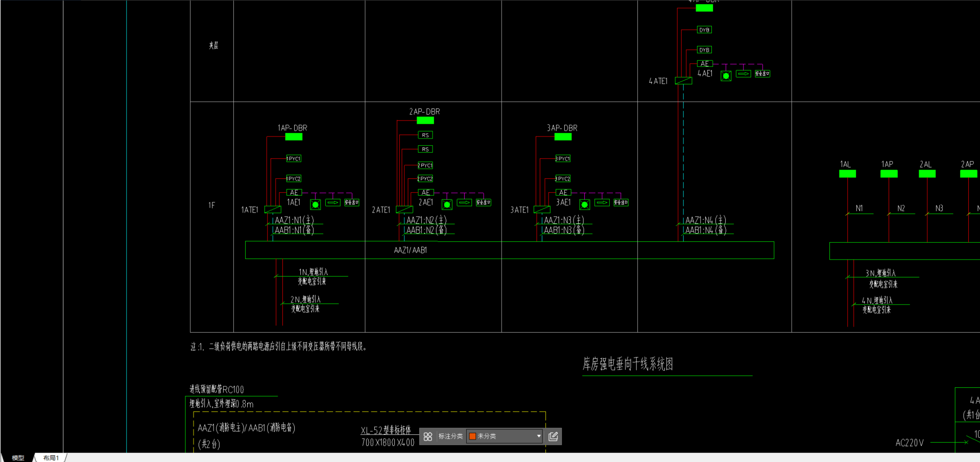The image size is (980, 462).
Task: Select the 2N,埋地引入 annotation
Action: 305,299
